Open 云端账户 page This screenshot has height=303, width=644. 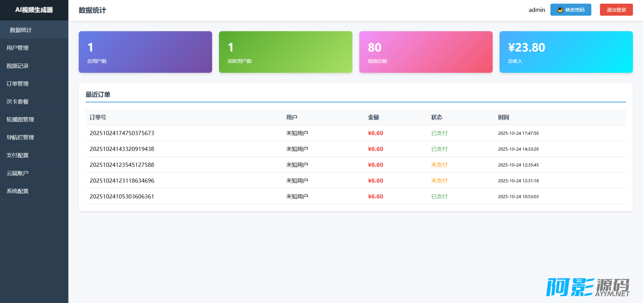click(x=17, y=173)
